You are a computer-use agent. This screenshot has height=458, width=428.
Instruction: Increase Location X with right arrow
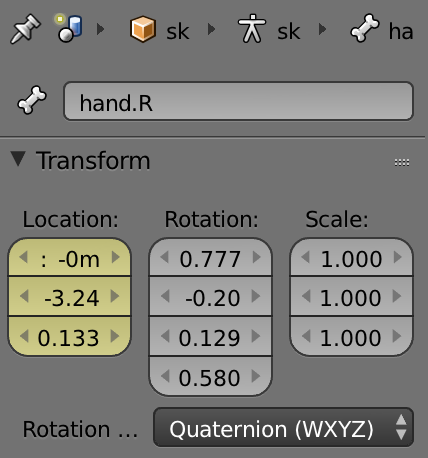(116, 257)
